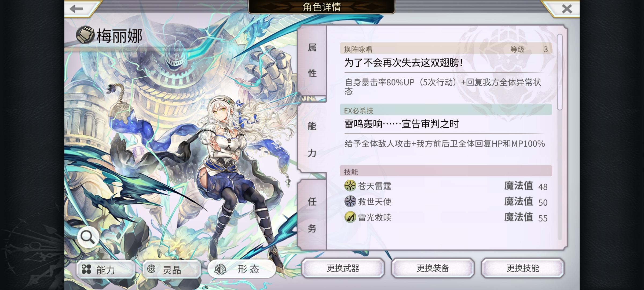
Task: Click the gauntlet class icon beside 梅丽娜
Action: 85,35
